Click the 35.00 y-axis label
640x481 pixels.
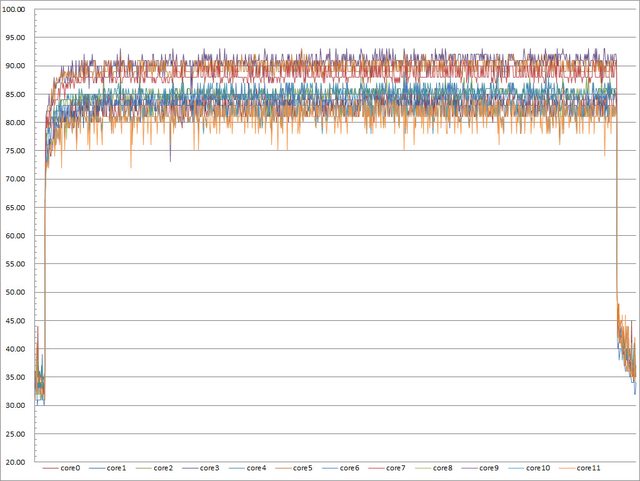[x=18, y=377]
